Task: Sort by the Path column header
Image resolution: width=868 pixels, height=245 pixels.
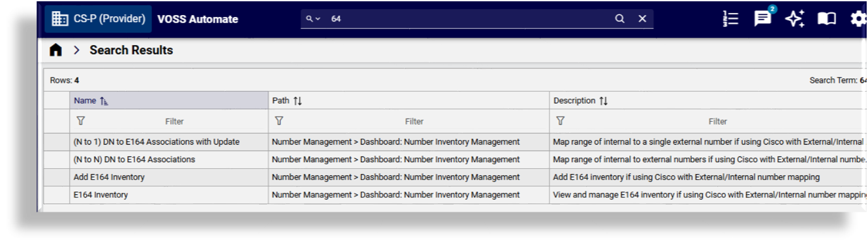Action: (x=409, y=100)
